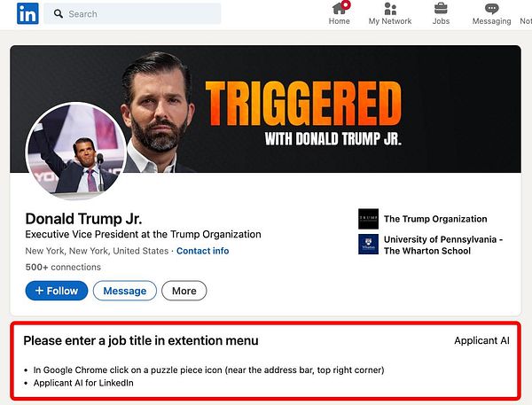Screen dimensions: 532x405
Task: View the circular profile photo
Action: click(76, 151)
